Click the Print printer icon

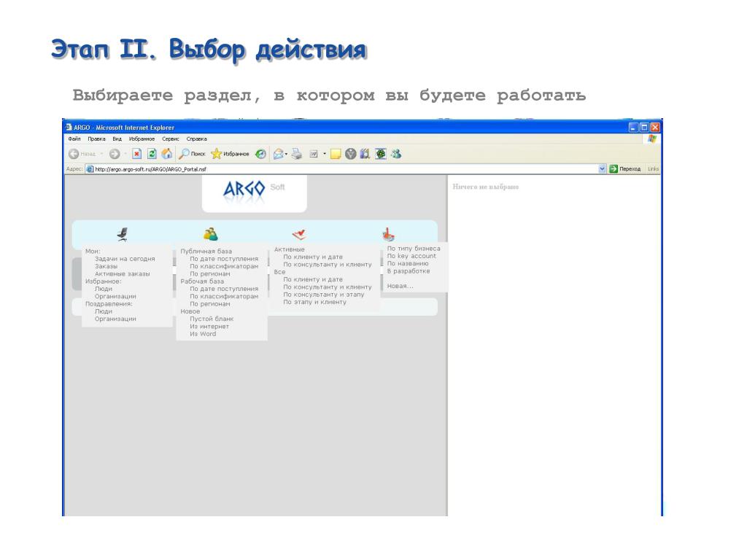(x=297, y=154)
